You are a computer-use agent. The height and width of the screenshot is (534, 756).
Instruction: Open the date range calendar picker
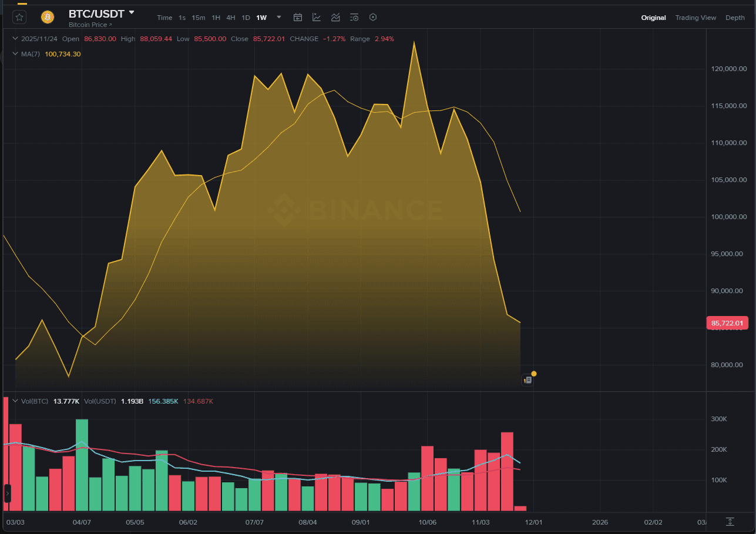[x=298, y=17]
